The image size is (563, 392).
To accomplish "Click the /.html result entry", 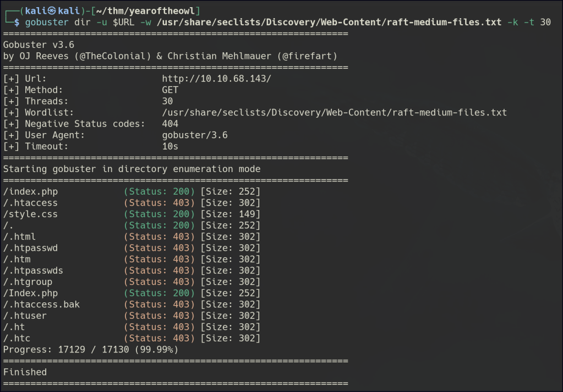I will coord(19,236).
